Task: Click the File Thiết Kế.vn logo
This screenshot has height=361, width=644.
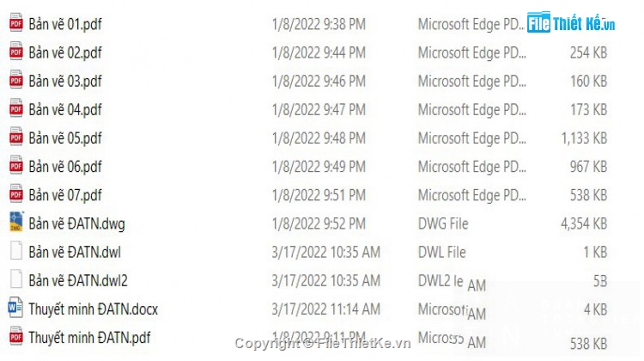Action: (570, 22)
